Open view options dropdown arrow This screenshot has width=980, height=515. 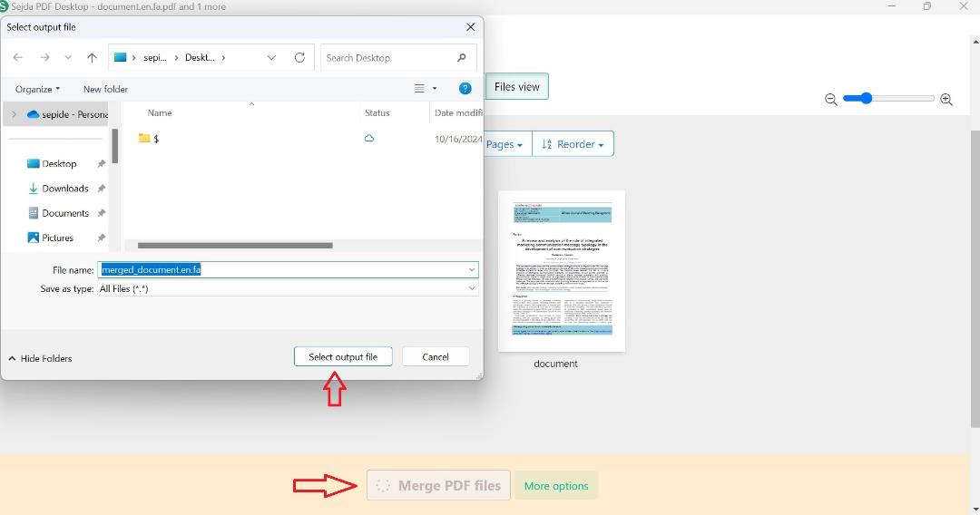[x=435, y=89]
